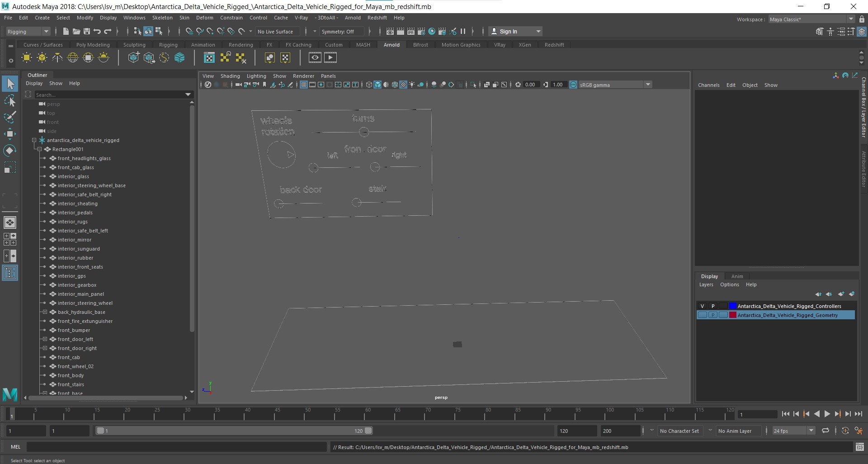868x464 pixels.
Task: Switch to the Anim layer tab
Action: (737, 276)
